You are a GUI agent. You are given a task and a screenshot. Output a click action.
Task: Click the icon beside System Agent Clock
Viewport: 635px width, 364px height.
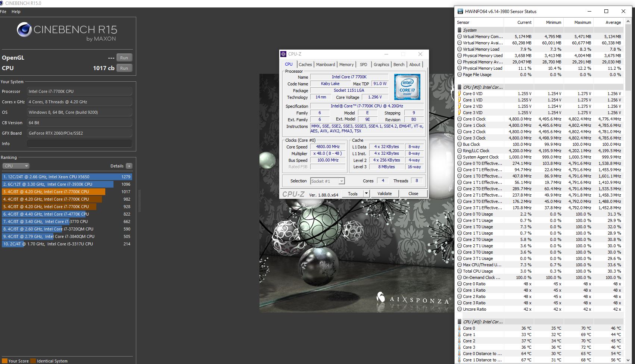pyautogui.click(x=460, y=157)
